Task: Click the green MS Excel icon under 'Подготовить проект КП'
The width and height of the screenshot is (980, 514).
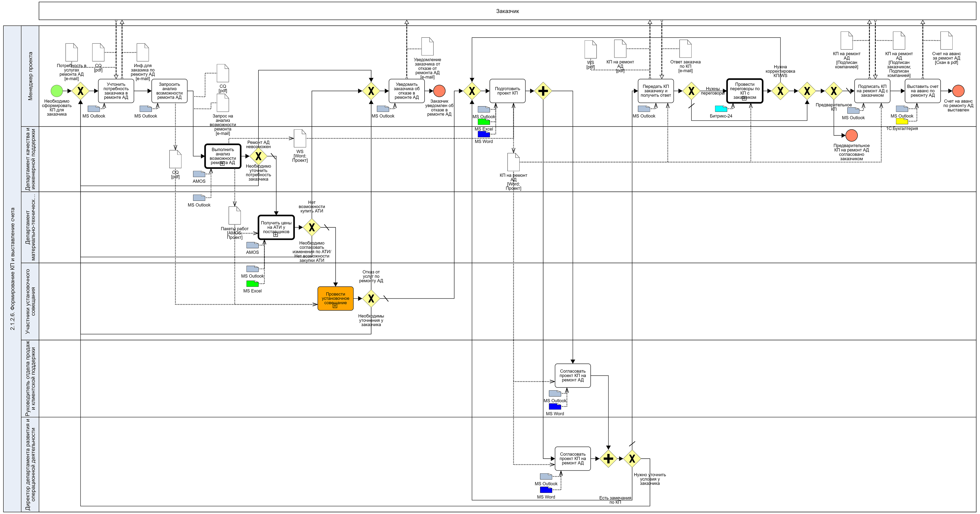Action: [x=484, y=122]
